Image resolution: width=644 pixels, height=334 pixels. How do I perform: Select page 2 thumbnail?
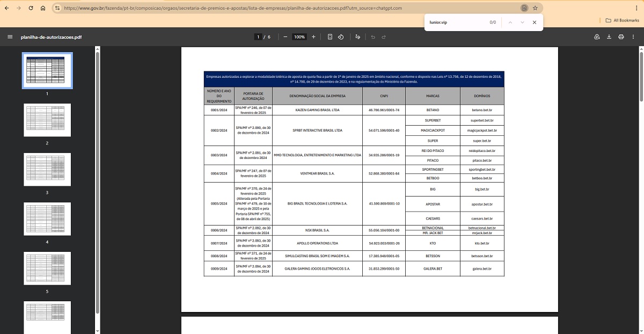pyautogui.click(x=47, y=120)
